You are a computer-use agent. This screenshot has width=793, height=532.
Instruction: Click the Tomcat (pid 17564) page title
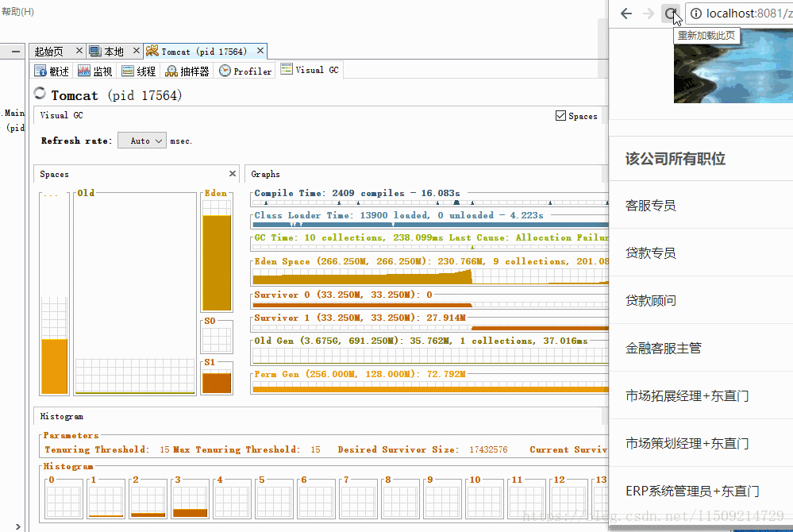117,95
